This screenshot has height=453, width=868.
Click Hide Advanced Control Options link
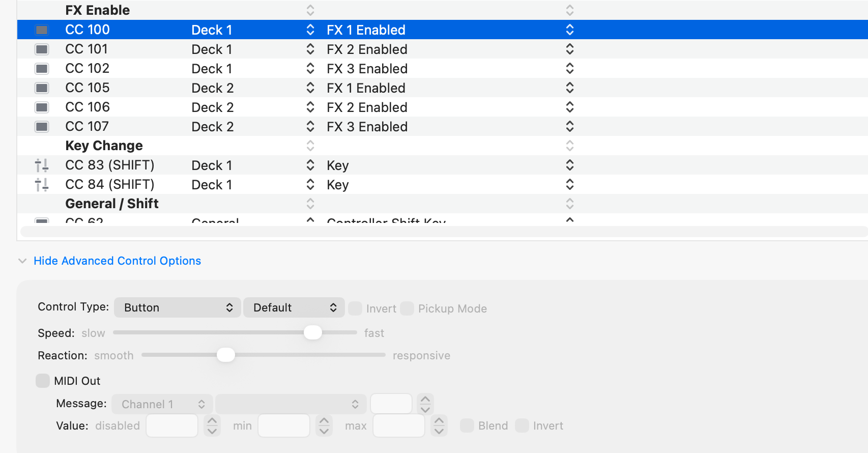(x=118, y=261)
